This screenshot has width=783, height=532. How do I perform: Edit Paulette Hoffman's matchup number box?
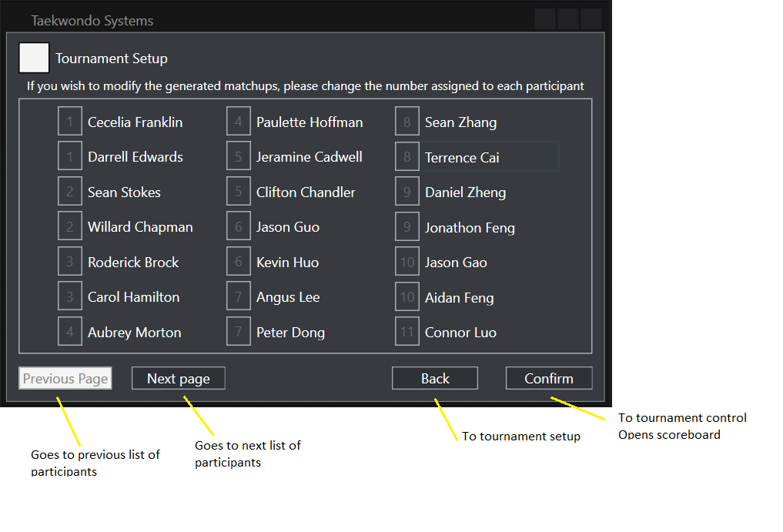(x=239, y=122)
